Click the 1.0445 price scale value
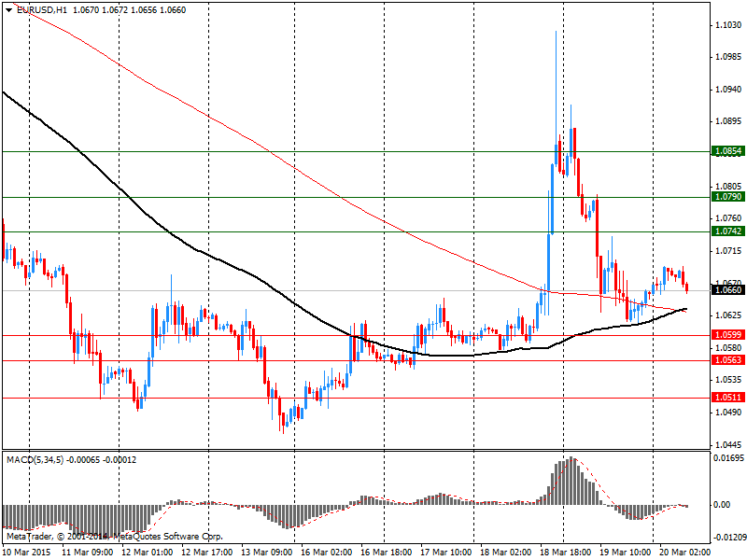Screen dimensions: 747x560 pyautogui.click(x=729, y=445)
